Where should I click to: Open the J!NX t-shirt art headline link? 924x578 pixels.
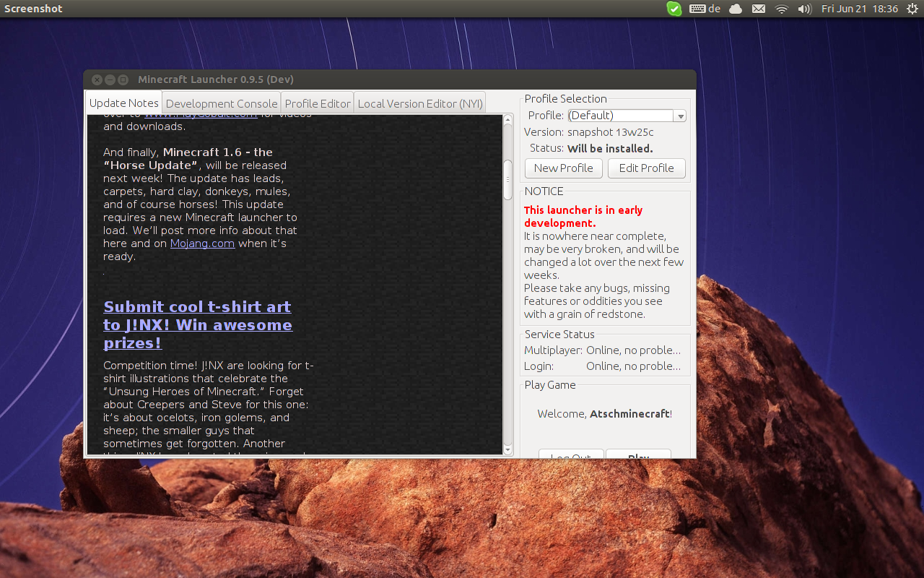pyautogui.click(x=197, y=325)
